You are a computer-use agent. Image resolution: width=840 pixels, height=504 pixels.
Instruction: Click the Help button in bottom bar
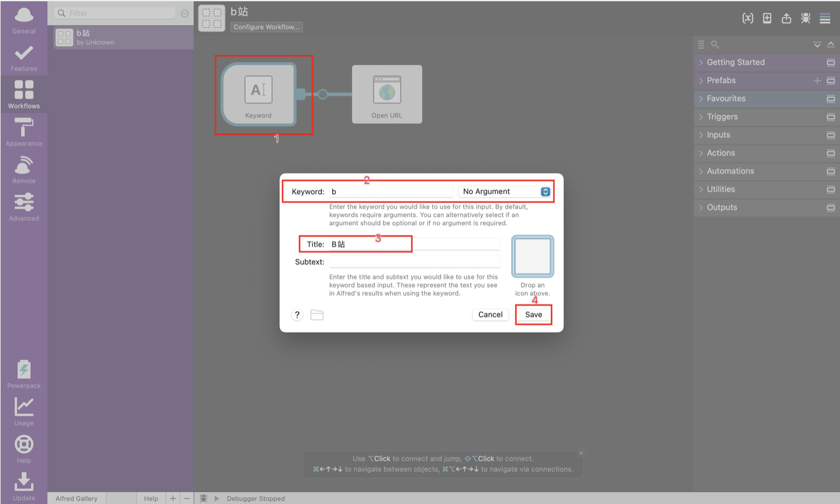pyautogui.click(x=151, y=499)
